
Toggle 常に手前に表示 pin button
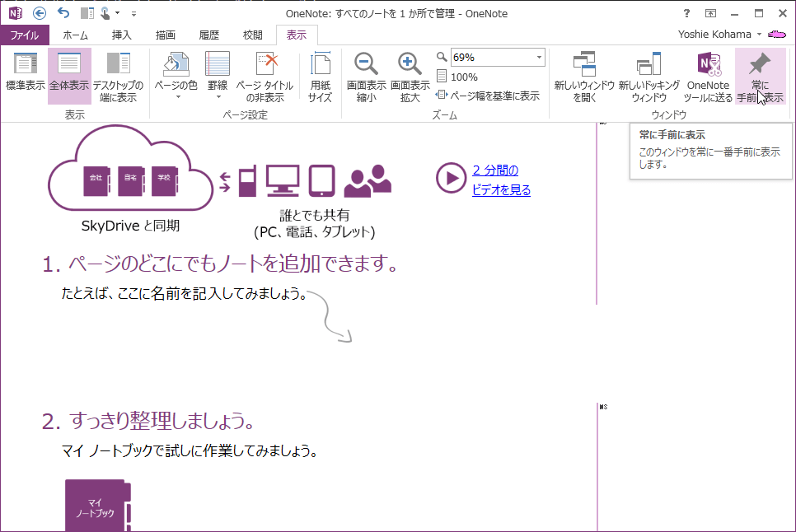(760, 77)
